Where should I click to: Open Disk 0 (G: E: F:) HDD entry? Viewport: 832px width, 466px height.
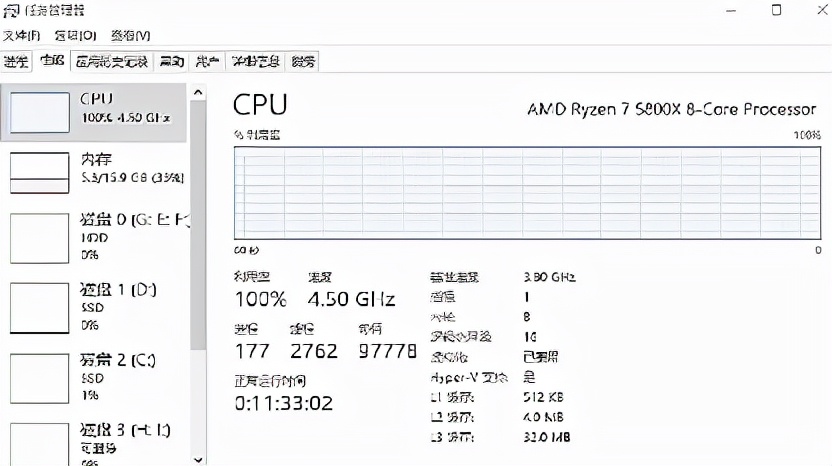pyautogui.click(x=94, y=237)
